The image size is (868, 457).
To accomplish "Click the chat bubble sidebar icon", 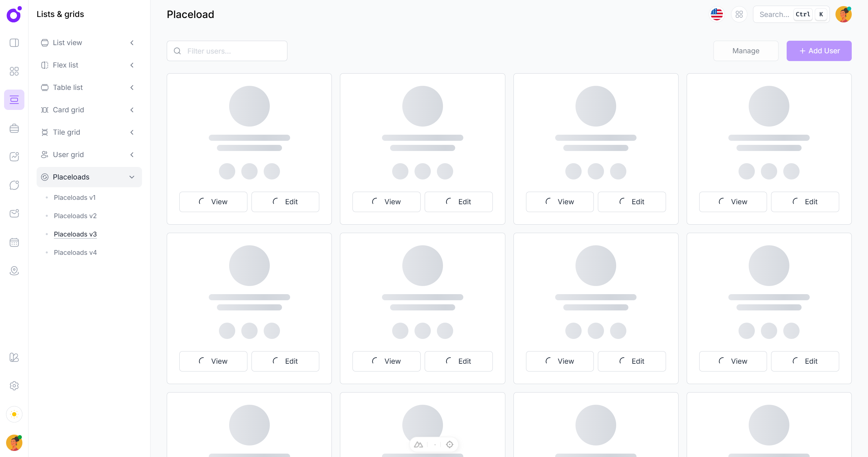I will point(14,185).
